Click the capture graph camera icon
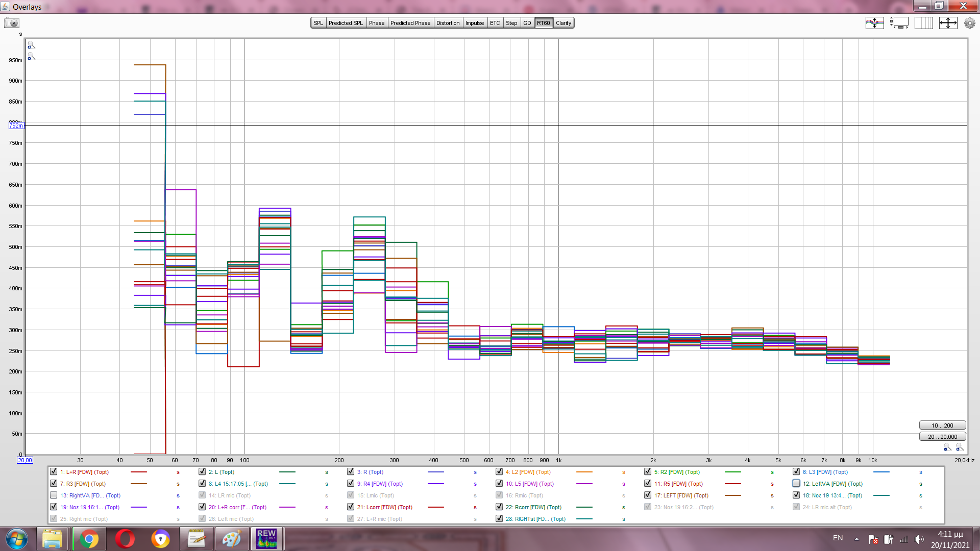Viewport: 980px width, 551px height. tap(11, 23)
